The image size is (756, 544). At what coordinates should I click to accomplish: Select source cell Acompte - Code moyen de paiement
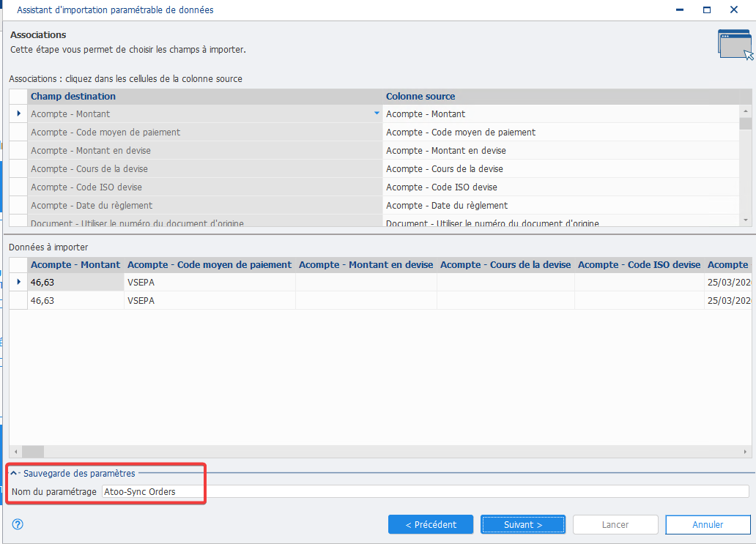click(x=560, y=132)
